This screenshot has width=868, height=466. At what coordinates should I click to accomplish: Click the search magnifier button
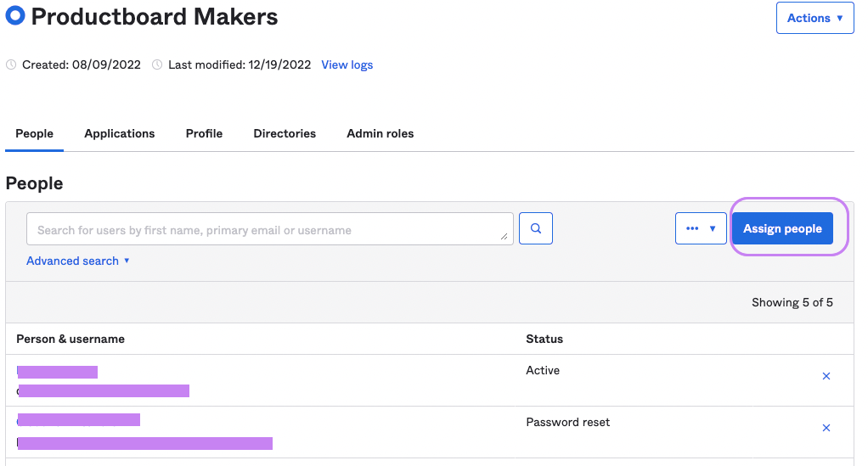[x=535, y=228]
